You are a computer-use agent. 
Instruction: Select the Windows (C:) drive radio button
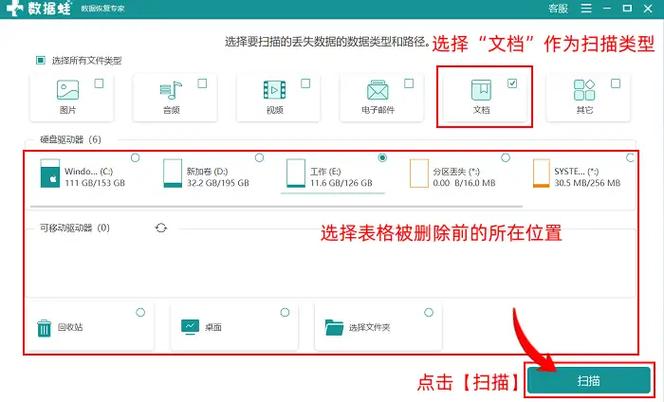(135, 158)
